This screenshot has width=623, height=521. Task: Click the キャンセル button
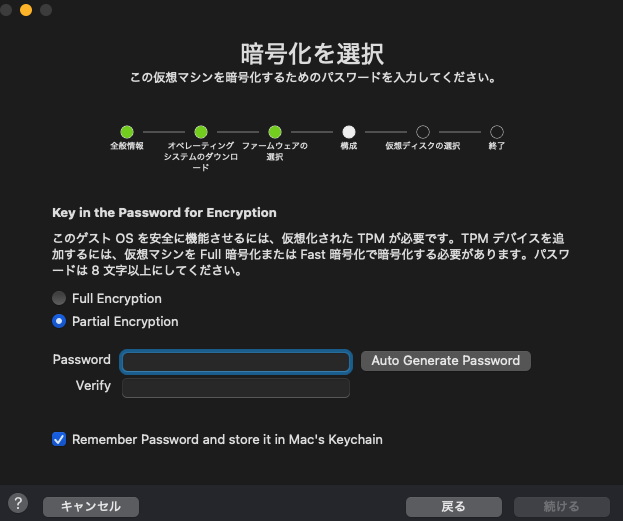click(x=91, y=507)
